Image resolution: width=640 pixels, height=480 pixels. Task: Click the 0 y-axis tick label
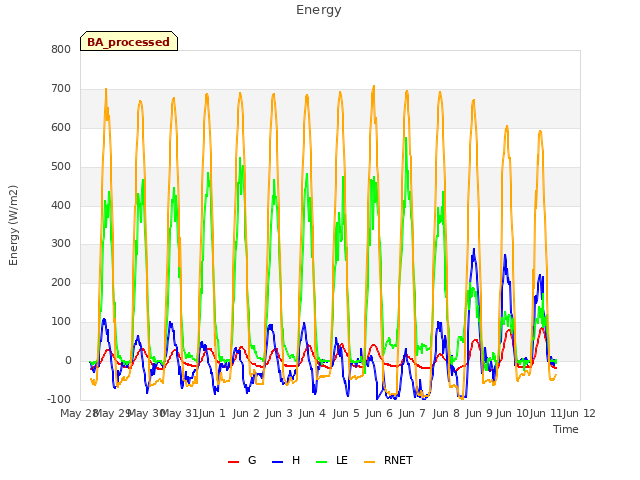[68, 361]
